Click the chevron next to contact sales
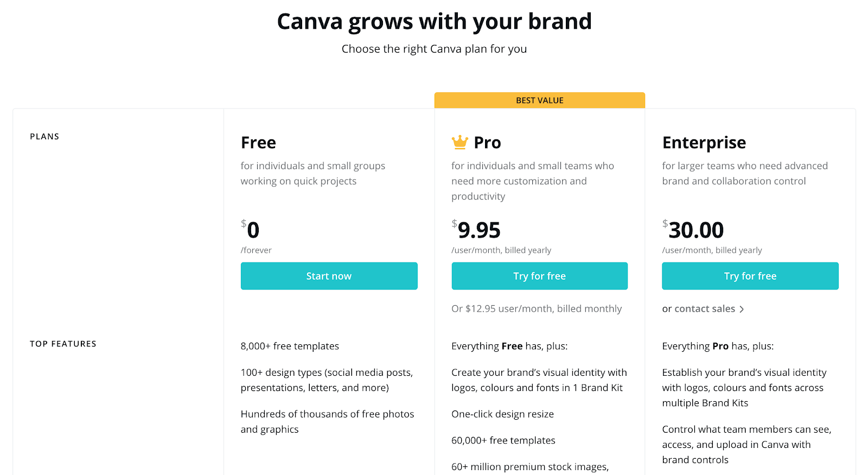868x475 pixels. (742, 309)
